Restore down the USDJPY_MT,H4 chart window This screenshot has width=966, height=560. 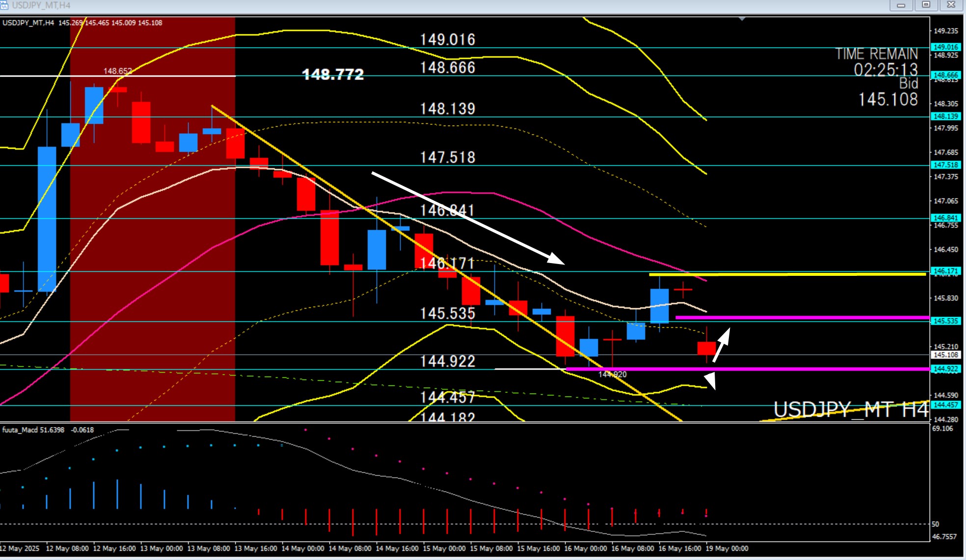[926, 5]
